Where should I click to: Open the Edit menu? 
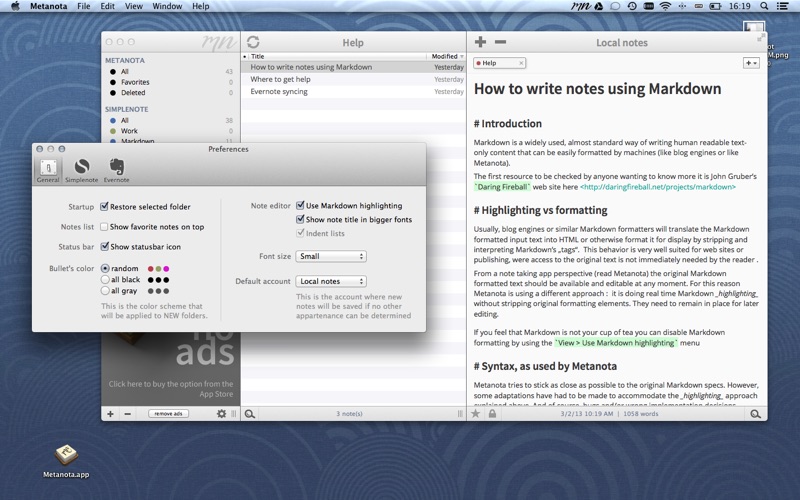107,6
